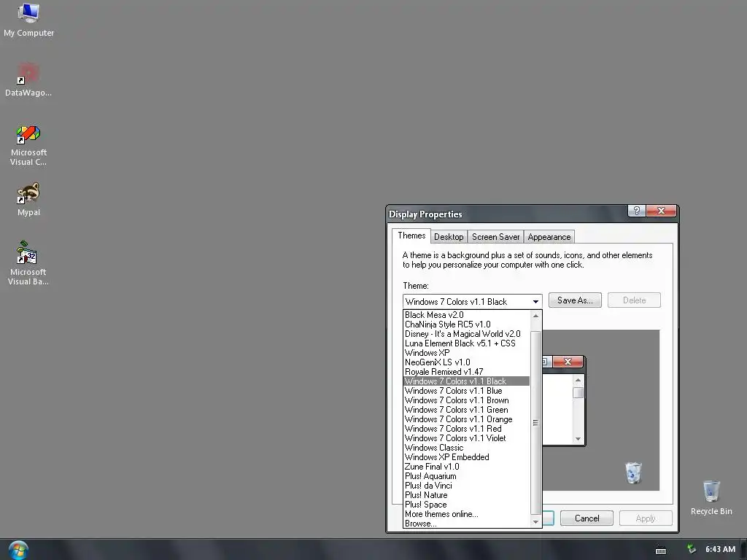Select the Mypal browser shortcut
This screenshot has width=747, height=560.
[x=28, y=199]
